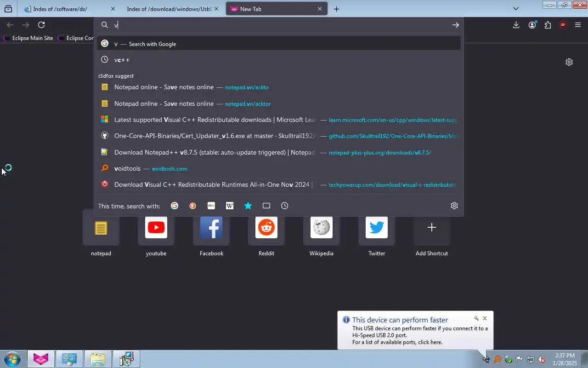The height and width of the screenshot is (368, 588).
Task: Open a new tab with plus button
Action: 336,9
